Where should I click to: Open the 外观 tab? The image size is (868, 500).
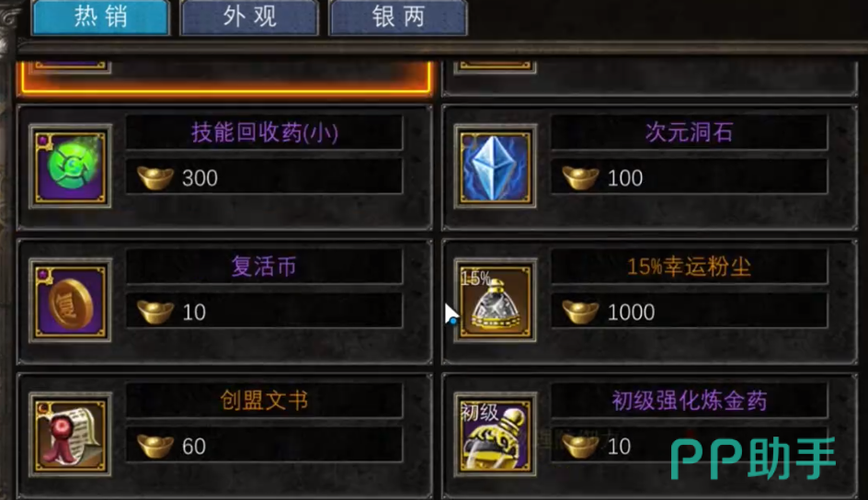[x=249, y=17]
